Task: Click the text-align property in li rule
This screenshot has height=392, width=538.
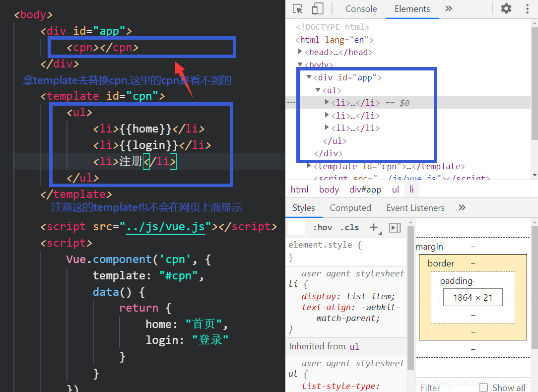Action: (351, 313)
